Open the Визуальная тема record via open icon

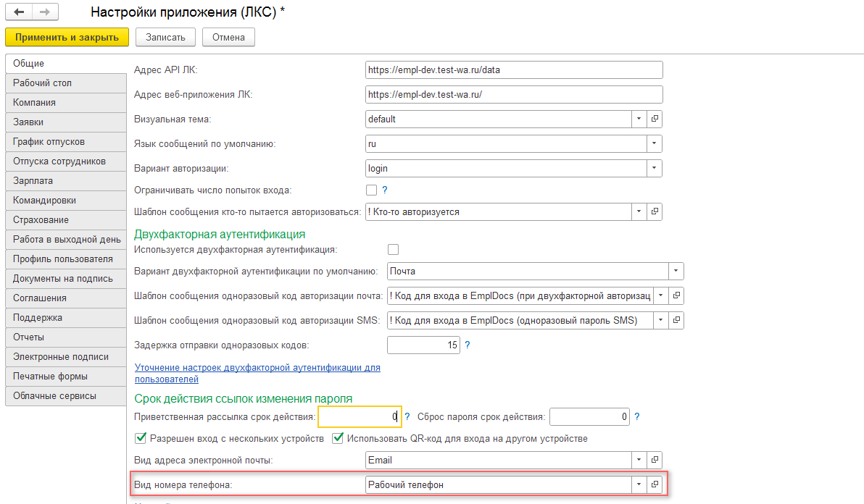pyautogui.click(x=655, y=119)
